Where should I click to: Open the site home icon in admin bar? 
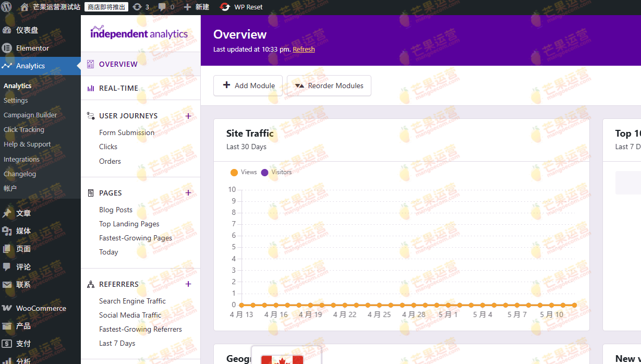pyautogui.click(x=25, y=7)
